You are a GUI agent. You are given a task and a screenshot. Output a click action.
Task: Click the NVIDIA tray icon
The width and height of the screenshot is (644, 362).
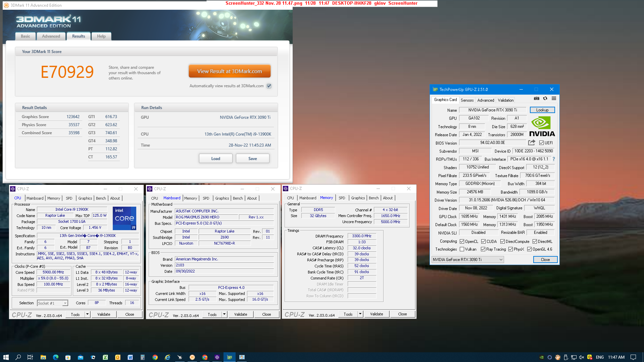[x=541, y=357]
